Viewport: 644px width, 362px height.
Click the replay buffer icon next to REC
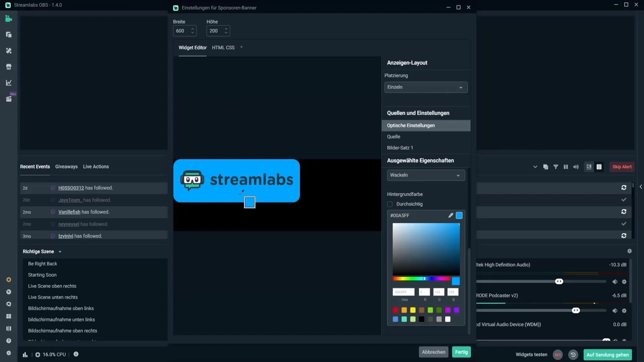[x=573, y=355]
